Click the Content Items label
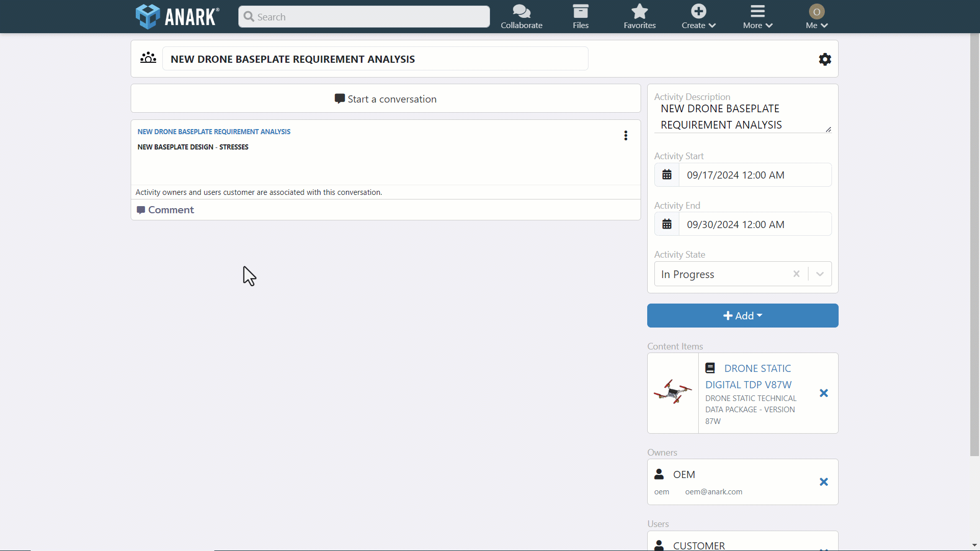Viewport: 980px width, 551px height. (675, 346)
